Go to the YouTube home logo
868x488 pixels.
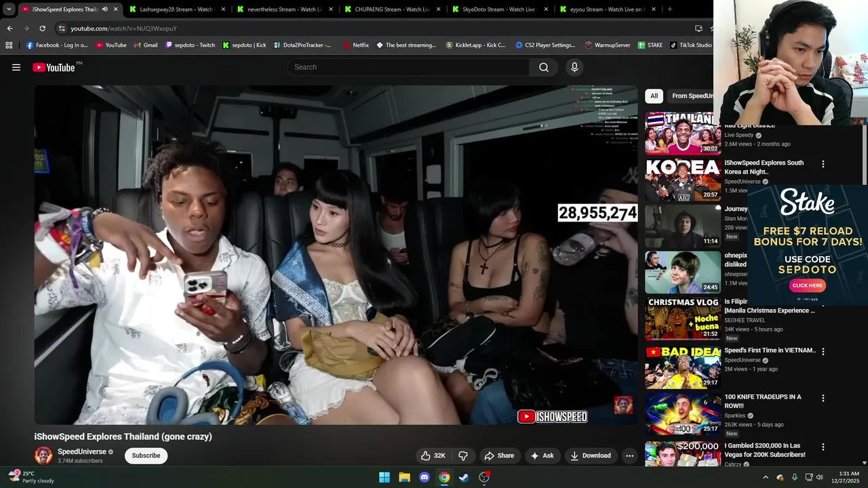tap(54, 67)
